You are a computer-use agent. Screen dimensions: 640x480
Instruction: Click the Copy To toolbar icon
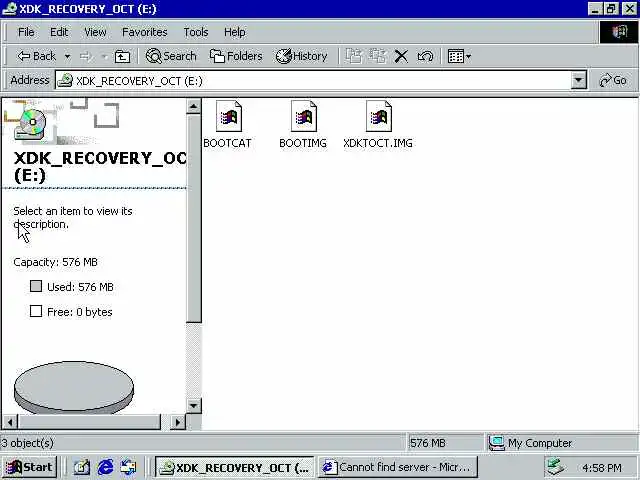point(378,56)
